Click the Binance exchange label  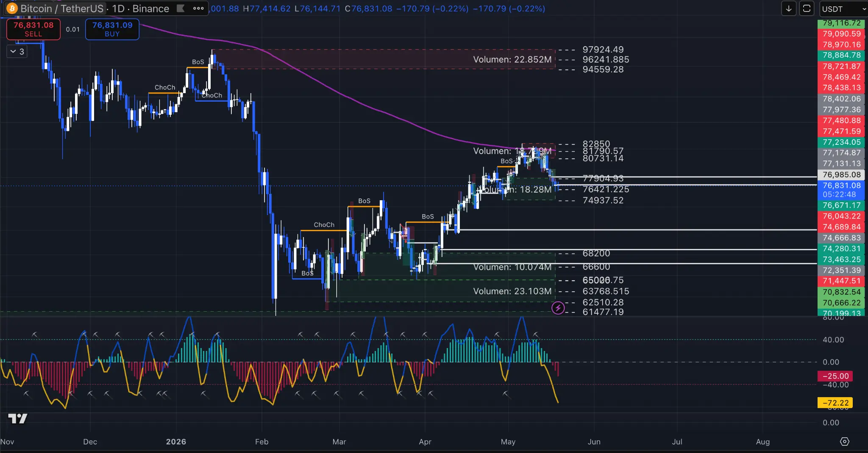[x=151, y=8]
